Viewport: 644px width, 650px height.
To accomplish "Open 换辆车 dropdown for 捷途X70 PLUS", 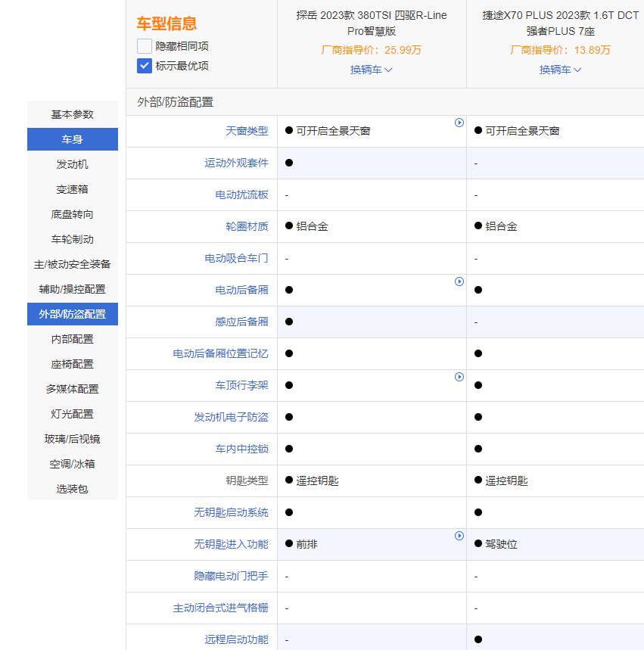I will click(560, 70).
